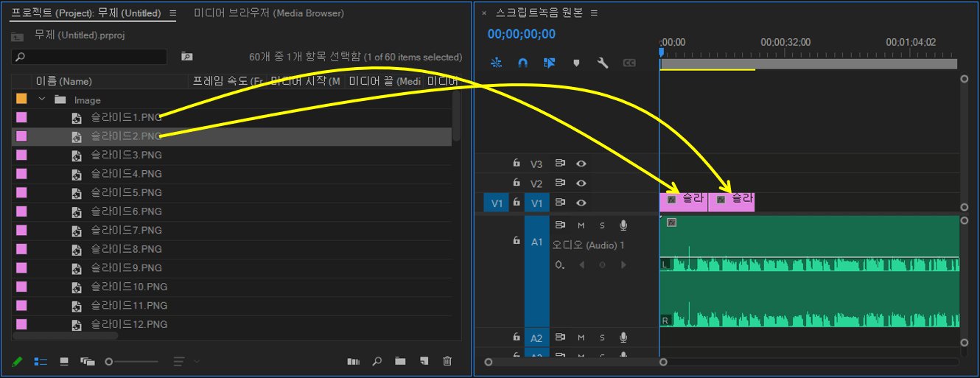Go to next keyframe on A1

tap(623, 265)
